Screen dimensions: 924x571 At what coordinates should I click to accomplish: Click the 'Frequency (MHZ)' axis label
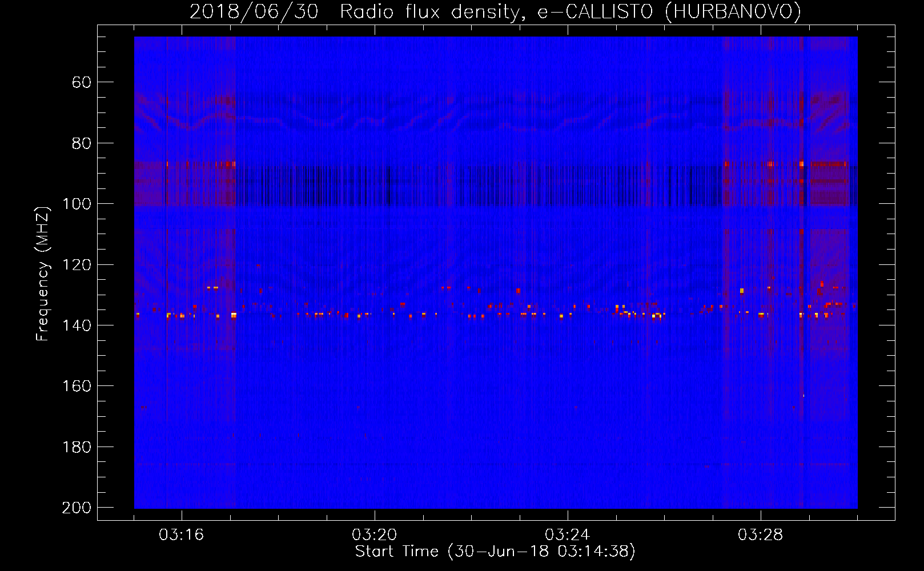(43, 274)
